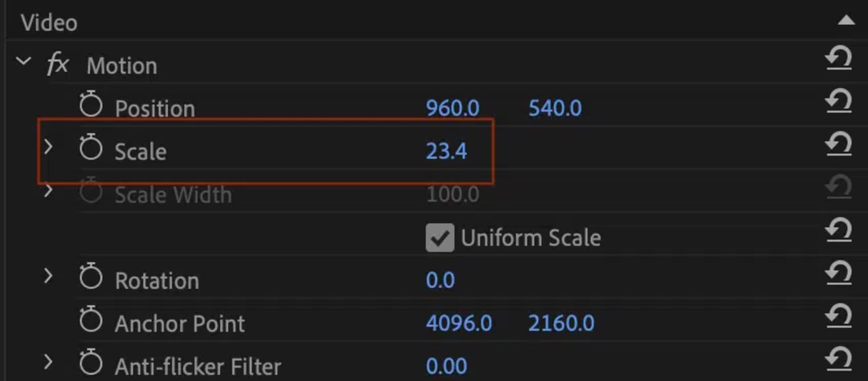
Task: Expand the Anti-flicker Filter property
Action: tap(48, 362)
